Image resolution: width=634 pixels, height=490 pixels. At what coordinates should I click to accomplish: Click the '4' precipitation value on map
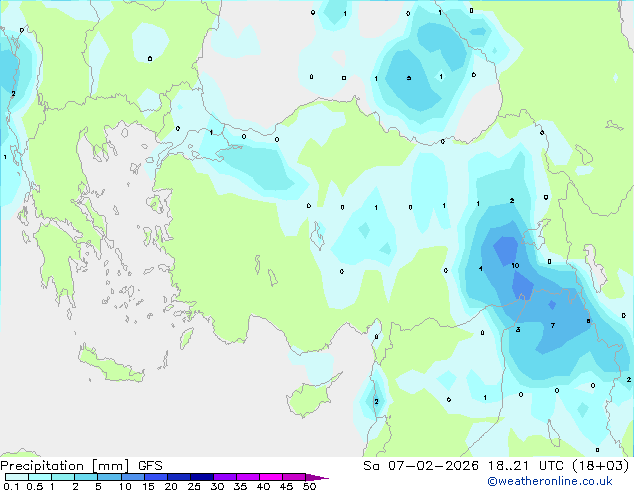[480, 268]
